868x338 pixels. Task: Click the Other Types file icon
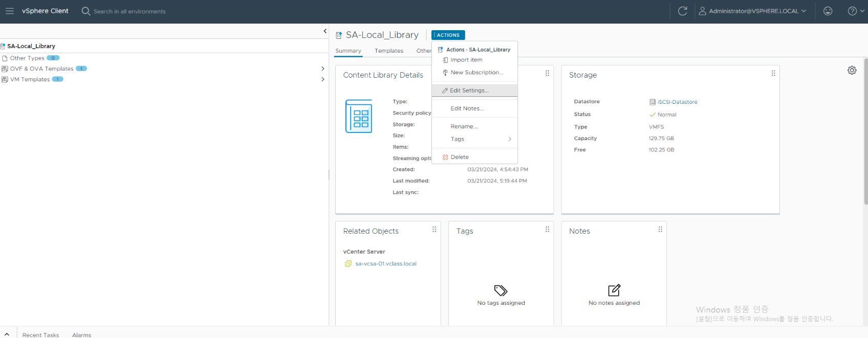[x=5, y=58]
